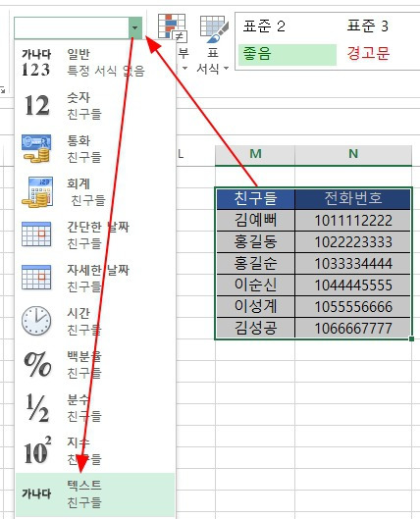Apply the red 경고문 cell style

(368, 53)
